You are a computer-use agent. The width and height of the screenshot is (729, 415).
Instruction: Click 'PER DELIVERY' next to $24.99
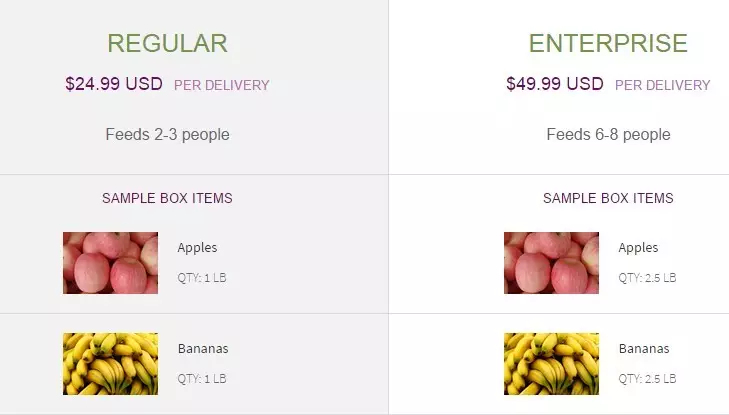222,86
